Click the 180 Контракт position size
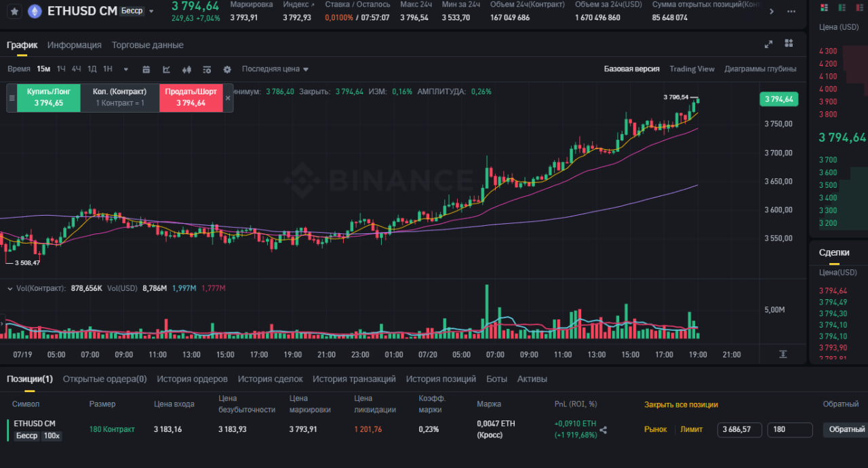868x468 pixels. 112,429
